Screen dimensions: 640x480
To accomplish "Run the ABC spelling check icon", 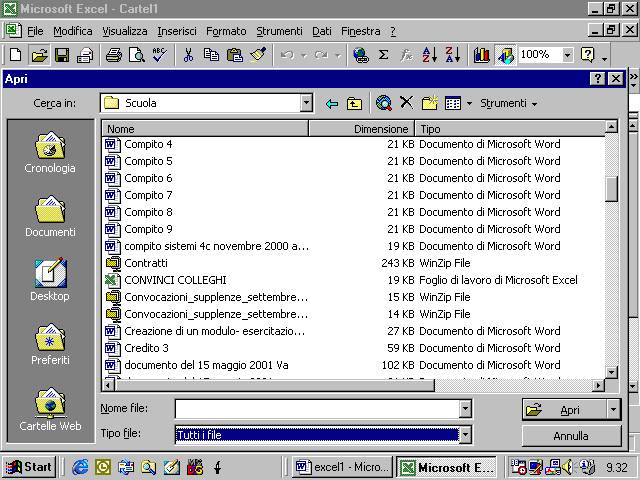I will tap(160, 54).
